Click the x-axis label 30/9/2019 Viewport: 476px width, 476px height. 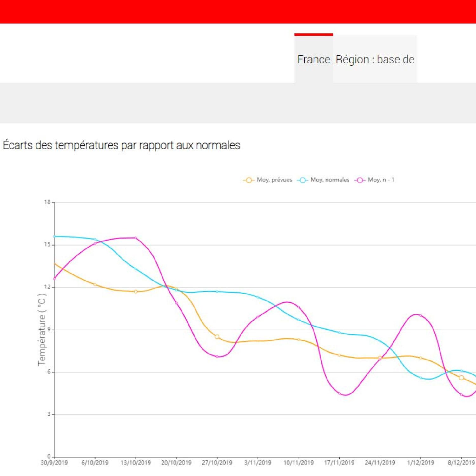54,463
